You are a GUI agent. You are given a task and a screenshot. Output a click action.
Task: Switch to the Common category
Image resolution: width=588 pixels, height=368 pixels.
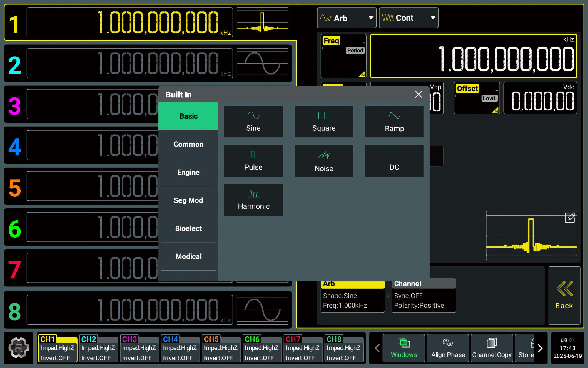click(188, 144)
